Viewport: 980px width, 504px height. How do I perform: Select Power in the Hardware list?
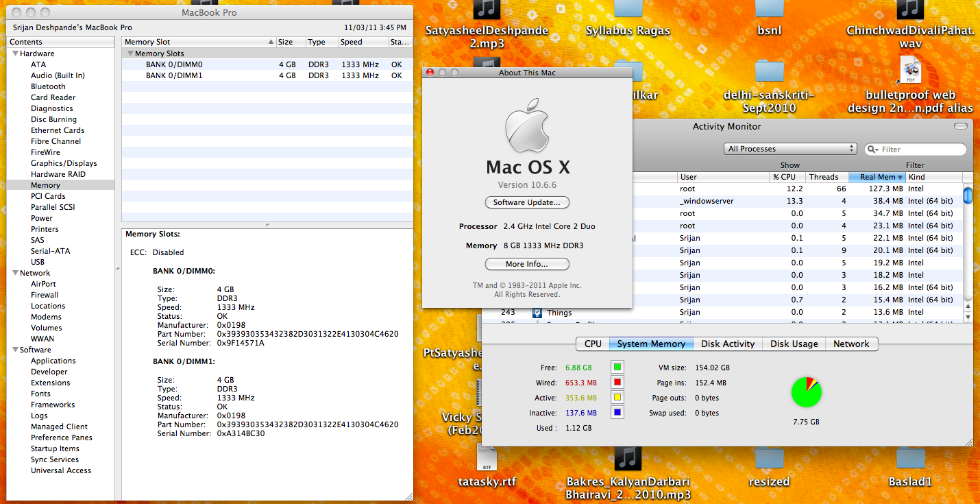42,218
